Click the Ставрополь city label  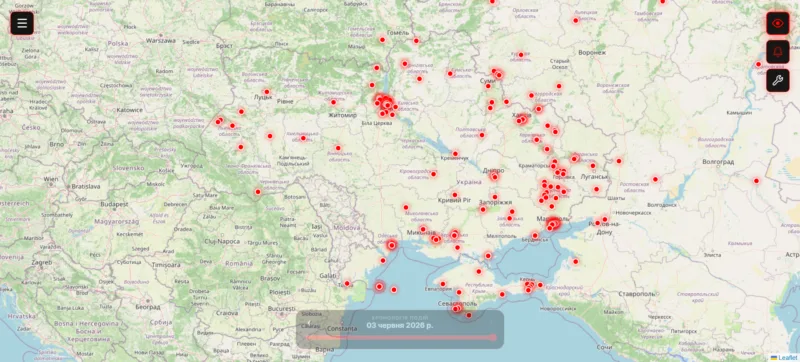pos(636,294)
